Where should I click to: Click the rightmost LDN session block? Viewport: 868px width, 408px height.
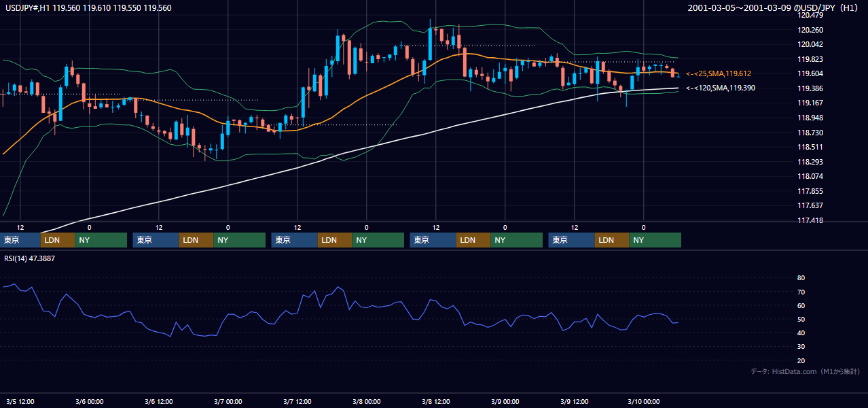(x=612, y=240)
